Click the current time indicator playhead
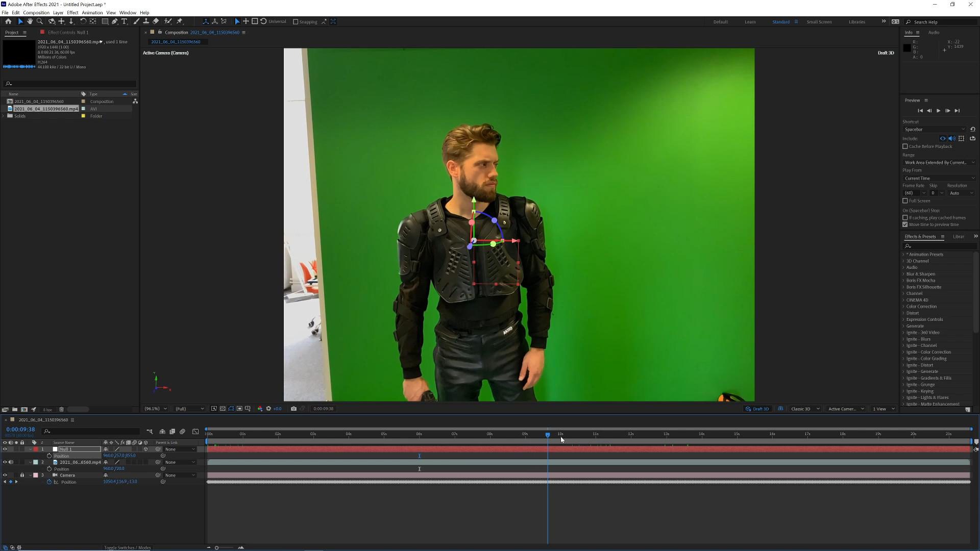This screenshot has width=980, height=551. [x=548, y=435]
